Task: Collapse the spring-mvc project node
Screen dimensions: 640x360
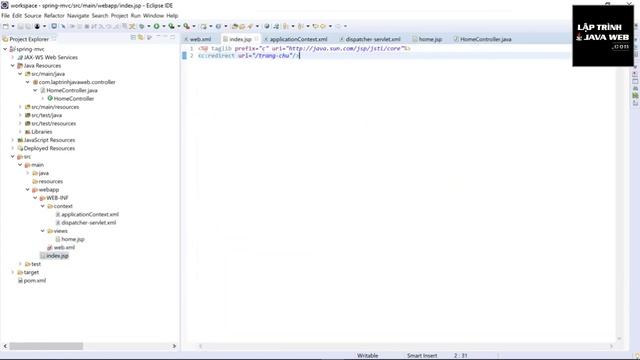Action: pos(5,49)
